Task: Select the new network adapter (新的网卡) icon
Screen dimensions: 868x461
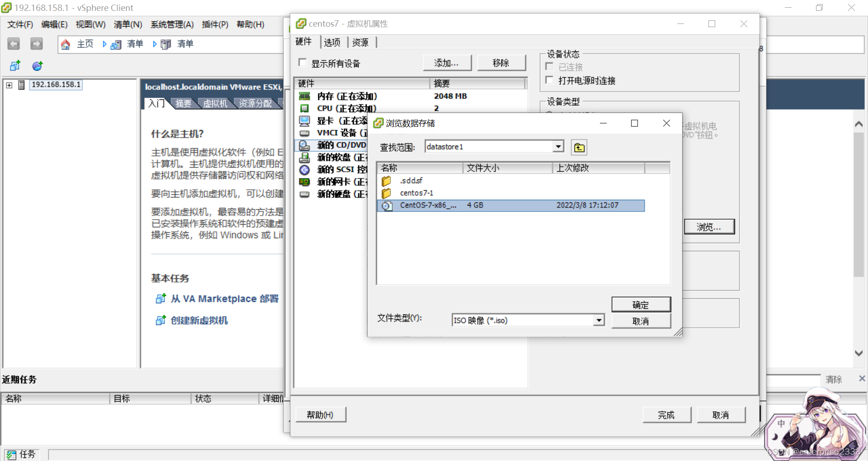Action: (x=305, y=182)
